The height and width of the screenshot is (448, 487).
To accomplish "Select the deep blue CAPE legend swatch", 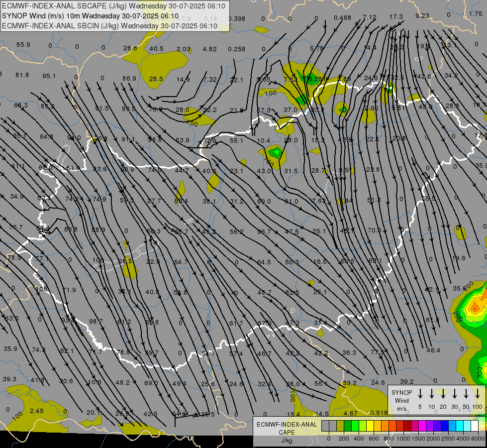I will click(x=445, y=426).
